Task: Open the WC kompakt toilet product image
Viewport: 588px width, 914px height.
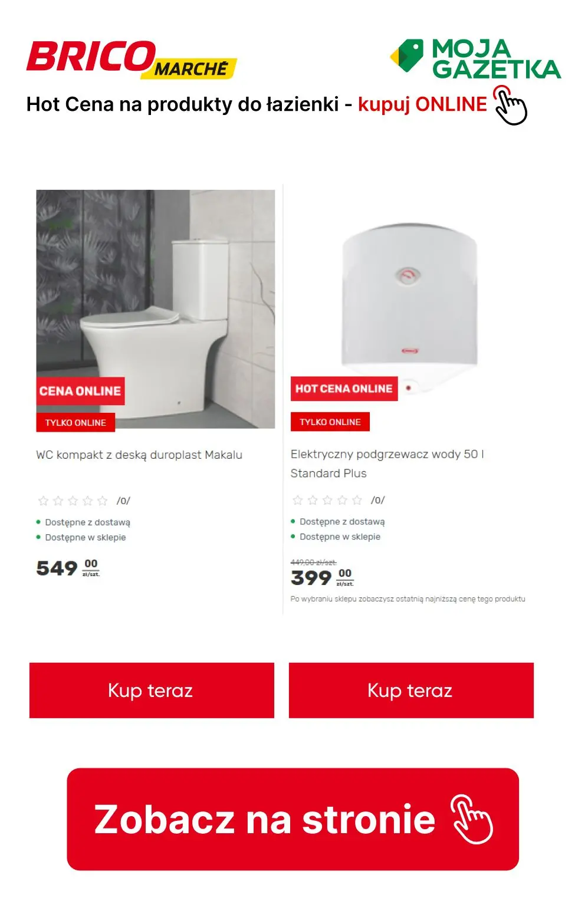Action: [x=156, y=309]
